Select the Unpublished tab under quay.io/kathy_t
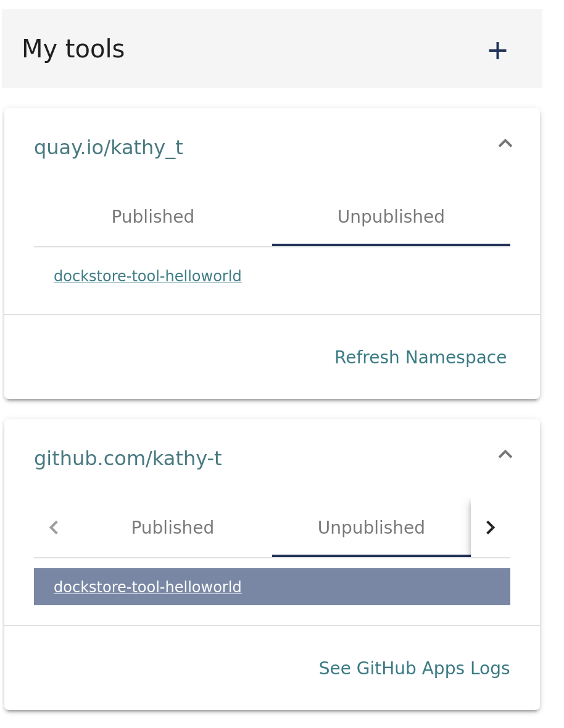The height and width of the screenshot is (728, 564). 391,217
